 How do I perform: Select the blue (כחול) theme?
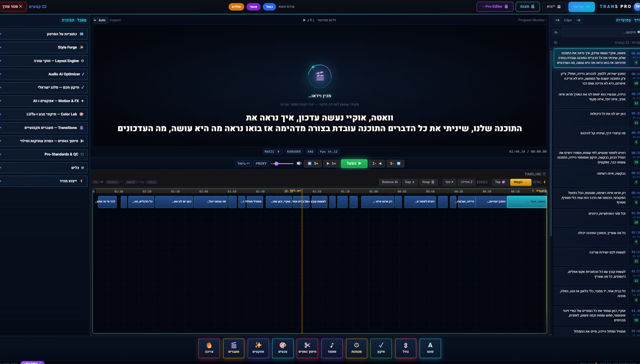(x=269, y=7)
